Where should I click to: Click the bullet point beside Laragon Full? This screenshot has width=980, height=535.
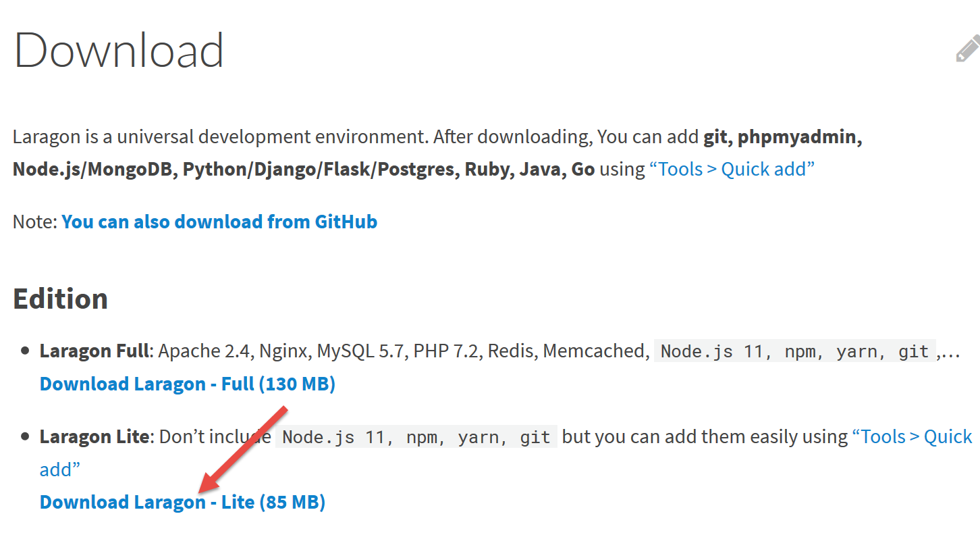26,351
